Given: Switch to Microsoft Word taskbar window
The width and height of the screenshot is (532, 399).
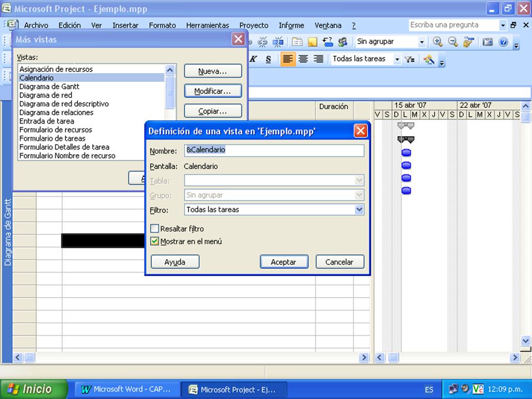Looking at the screenshot, I should (126, 389).
